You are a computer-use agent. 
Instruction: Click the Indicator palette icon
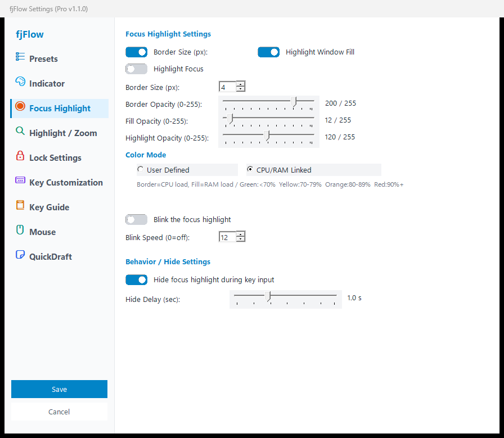(x=20, y=82)
